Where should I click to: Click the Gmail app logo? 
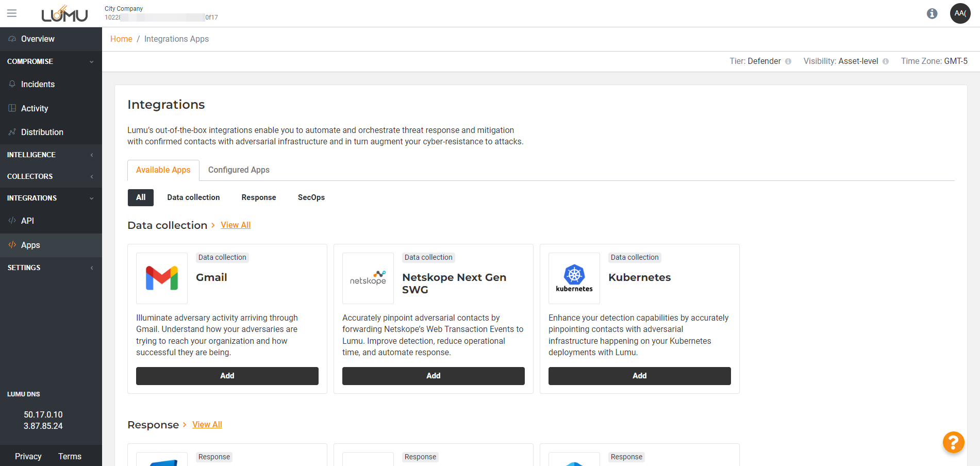tap(162, 278)
